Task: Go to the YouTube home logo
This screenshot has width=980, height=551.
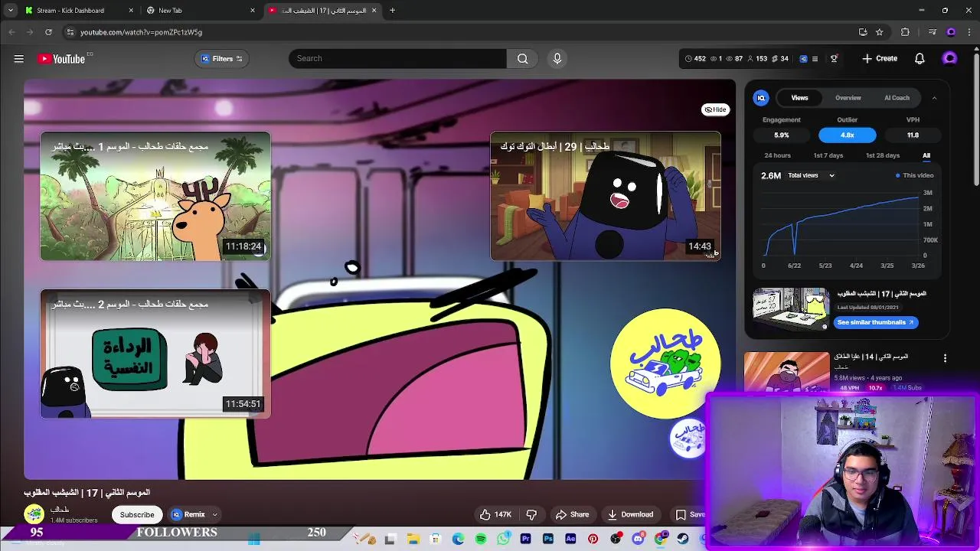Action: 61,58
